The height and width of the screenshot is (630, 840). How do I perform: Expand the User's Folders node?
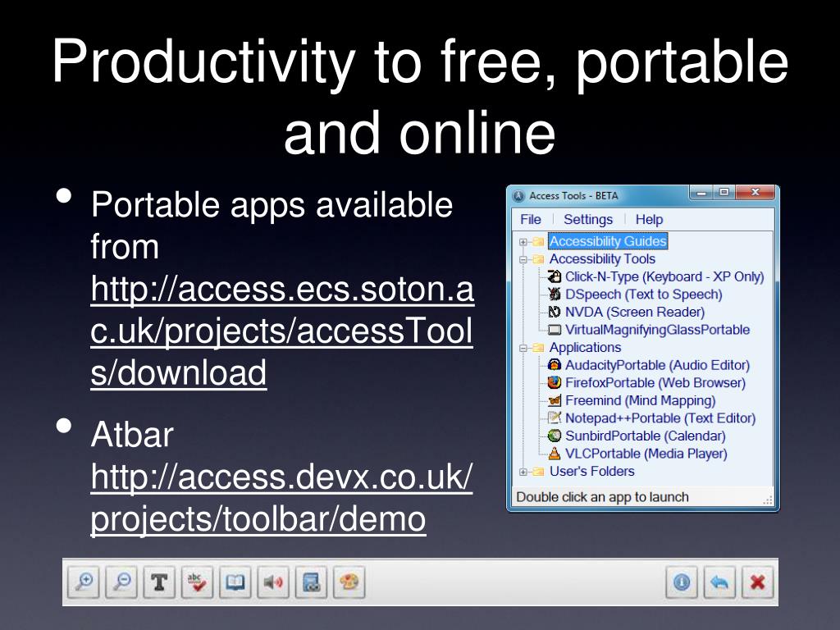[x=523, y=472]
